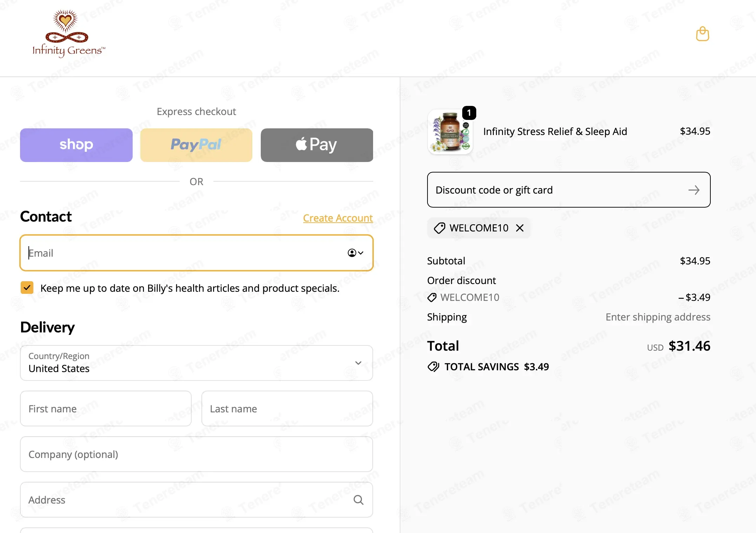The height and width of the screenshot is (533, 756).
Task: Click the WELCOME10 discount tag chip
Action: pos(479,228)
